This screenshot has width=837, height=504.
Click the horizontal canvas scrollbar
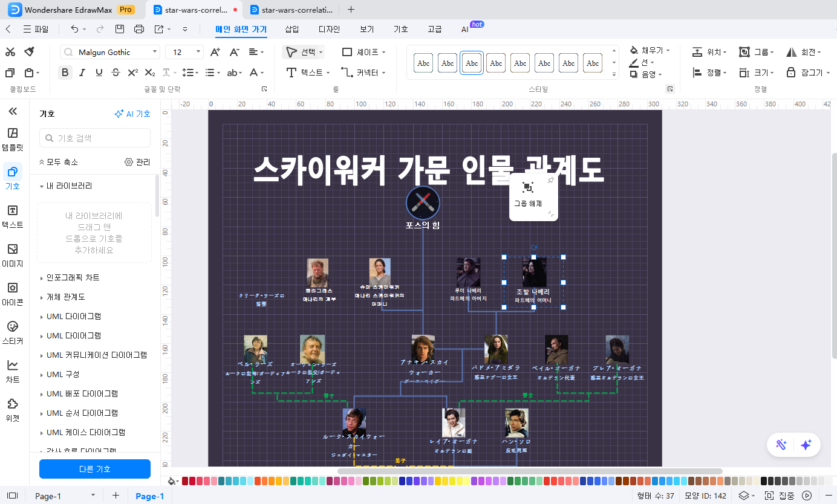(530, 471)
